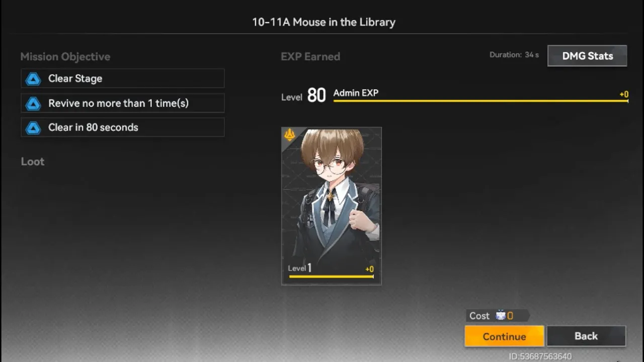
Task: Select the Clear Stage objective row
Action: [x=123, y=78]
